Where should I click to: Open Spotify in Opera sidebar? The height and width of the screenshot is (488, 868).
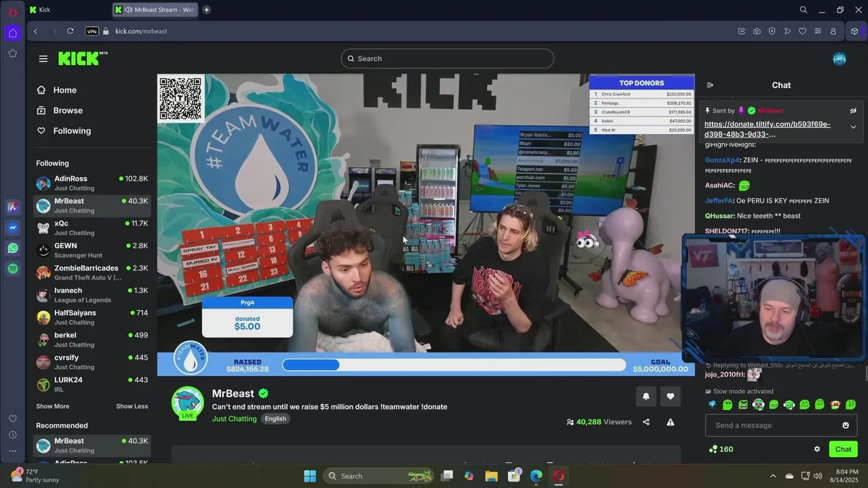[13, 268]
